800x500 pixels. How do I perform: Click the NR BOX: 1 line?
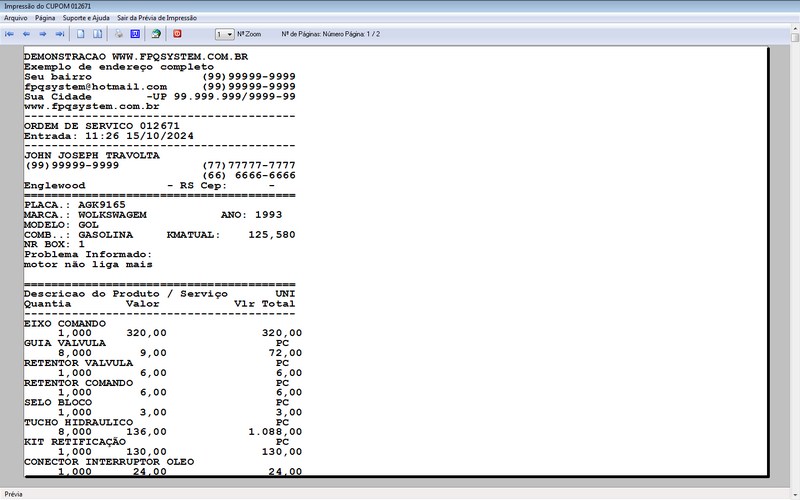click(x=54, y=244)
